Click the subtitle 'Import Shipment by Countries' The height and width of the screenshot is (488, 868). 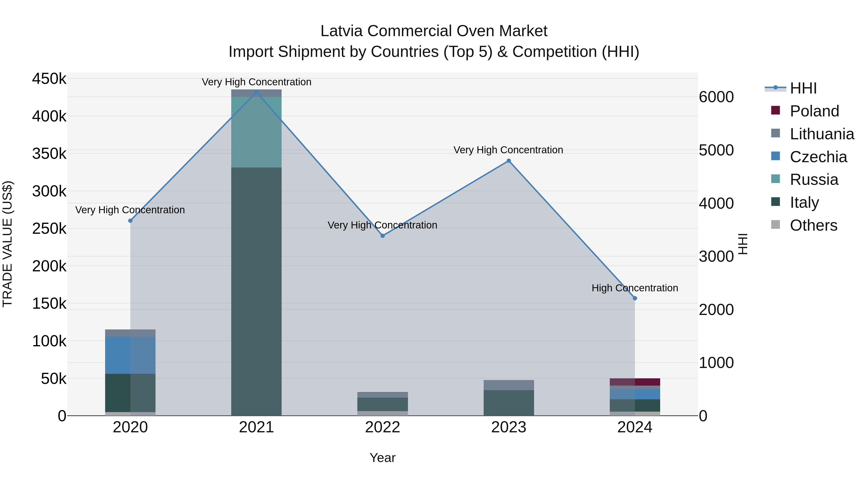tap(334, 52)
